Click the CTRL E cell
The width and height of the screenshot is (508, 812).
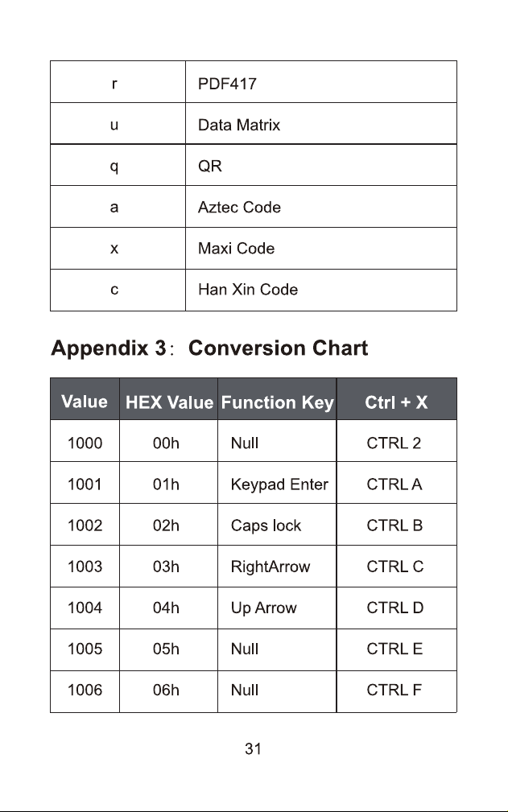pyautogui.click(x=397, y=649)
